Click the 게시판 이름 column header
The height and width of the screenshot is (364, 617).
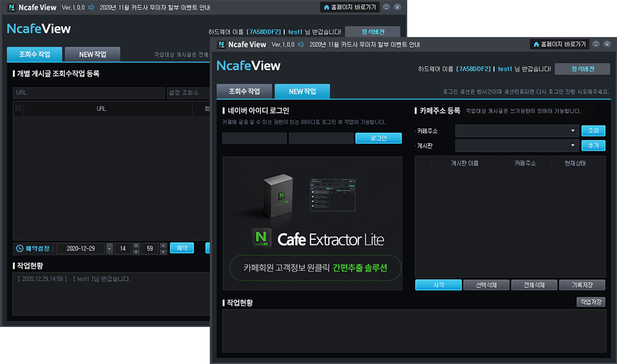tap(465, 163)
